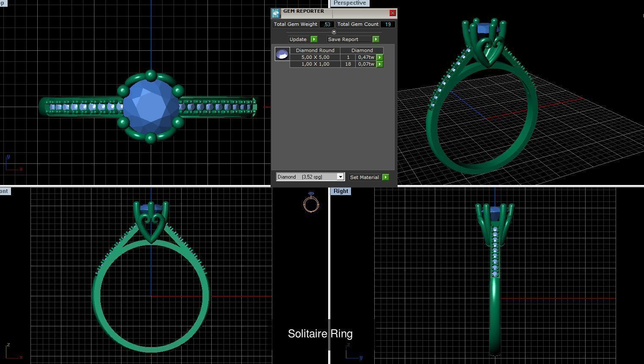Select the Total Gem Weight value field

(327, 24)
